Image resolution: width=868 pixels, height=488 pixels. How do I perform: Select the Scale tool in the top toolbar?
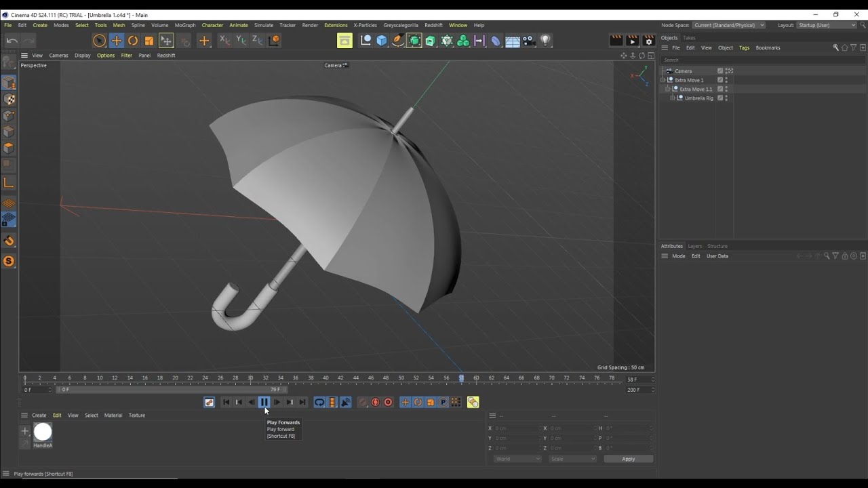[149, 41]
